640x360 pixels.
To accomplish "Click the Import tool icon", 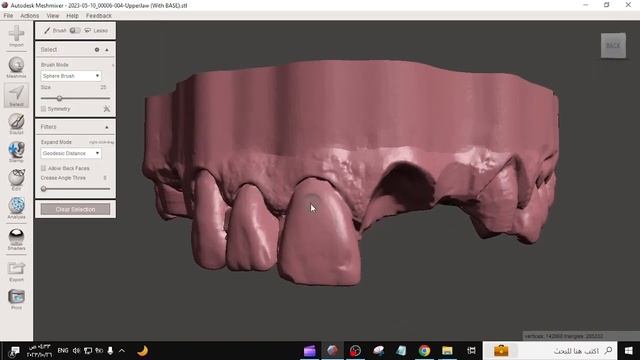I will [x=16, y=36].
